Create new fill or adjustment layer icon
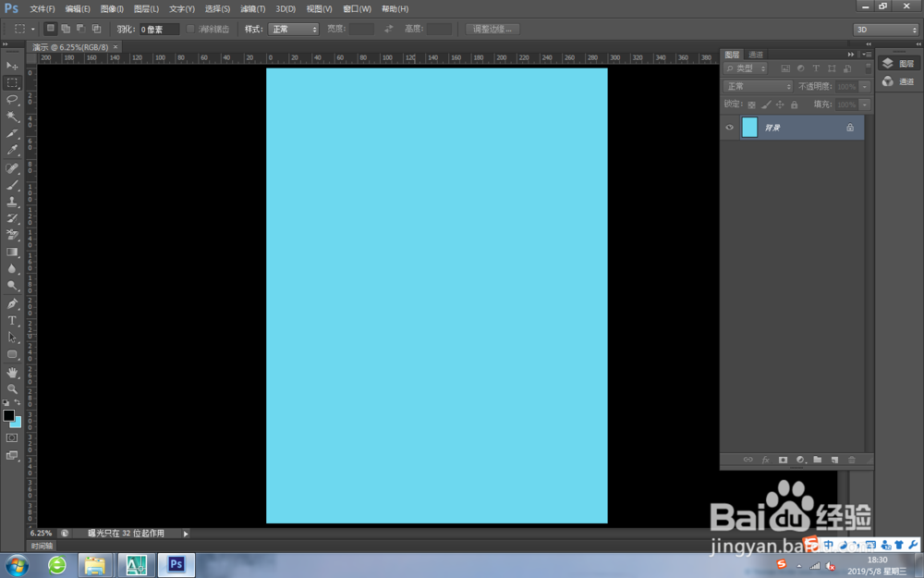 click(x=800, y=460)
